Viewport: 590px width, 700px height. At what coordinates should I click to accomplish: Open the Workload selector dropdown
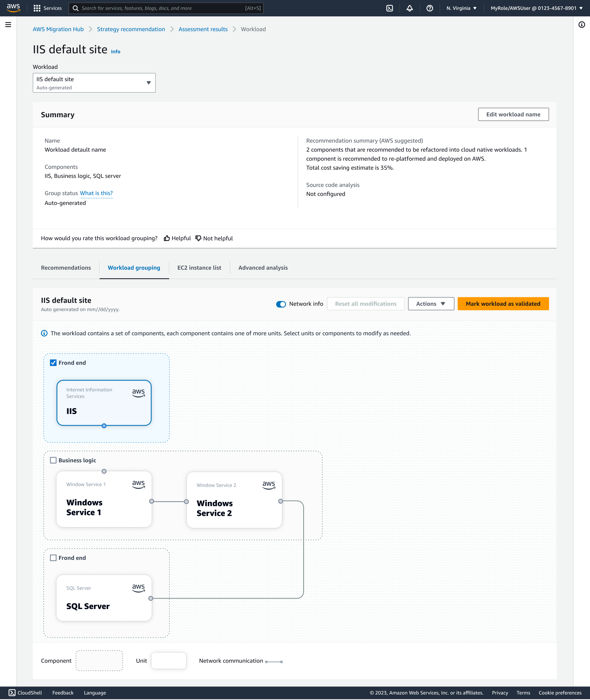(x=94, y=83)
